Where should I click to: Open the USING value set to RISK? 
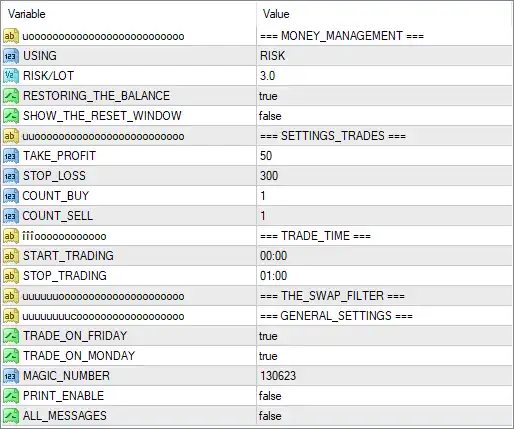[x=384, y=56]
